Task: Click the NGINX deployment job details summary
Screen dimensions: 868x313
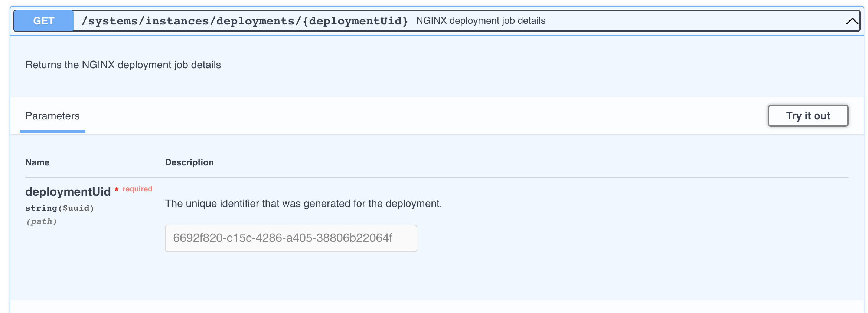Action: point(481,21)
